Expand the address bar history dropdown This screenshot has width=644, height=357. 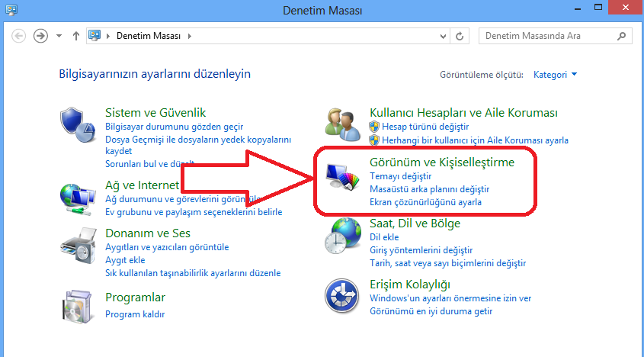[x=443, y=36]
